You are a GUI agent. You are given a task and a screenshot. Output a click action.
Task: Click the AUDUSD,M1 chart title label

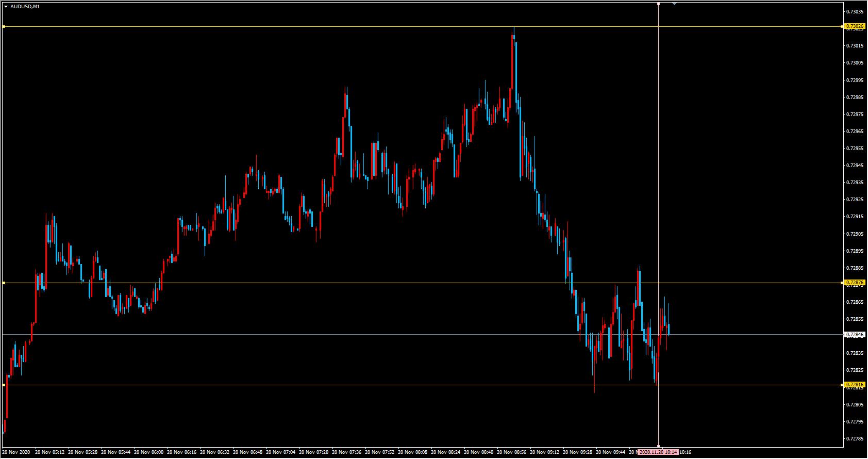point(25,7)
